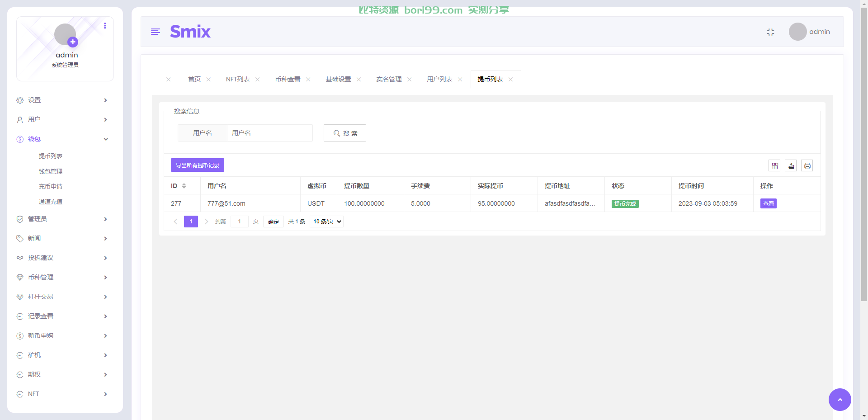This screenshot has height=420, width=868.
Task: Toggle the sidebar collapse menu icon
Action: 156,32
